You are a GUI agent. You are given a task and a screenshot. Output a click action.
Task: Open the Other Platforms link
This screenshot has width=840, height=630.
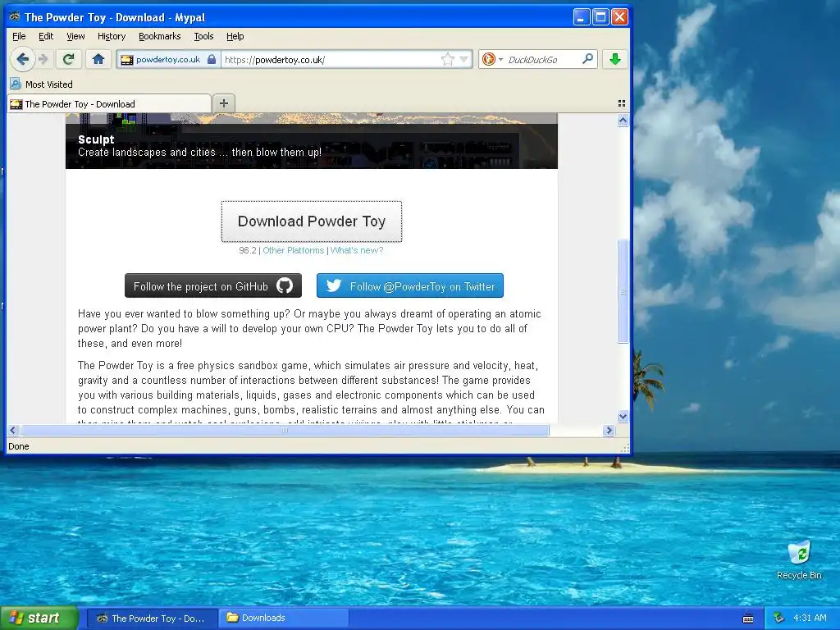293,250
